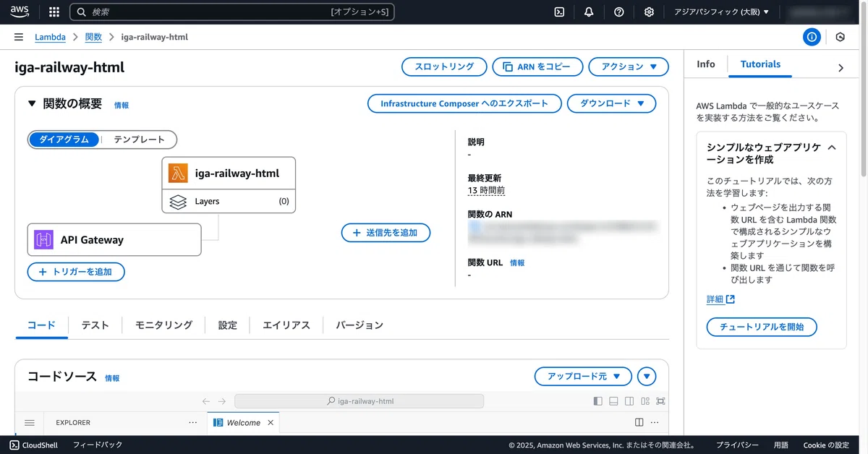Switch to the Tutorials panel tab
868x454 pixels.
[x=760, y=64]
